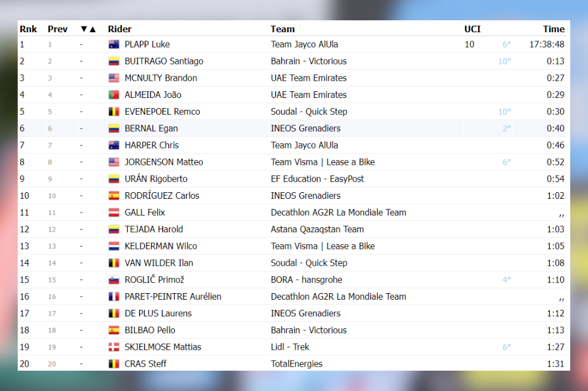Open rider page for MCNULTY Brandon
588x391 pixels.
161,78
